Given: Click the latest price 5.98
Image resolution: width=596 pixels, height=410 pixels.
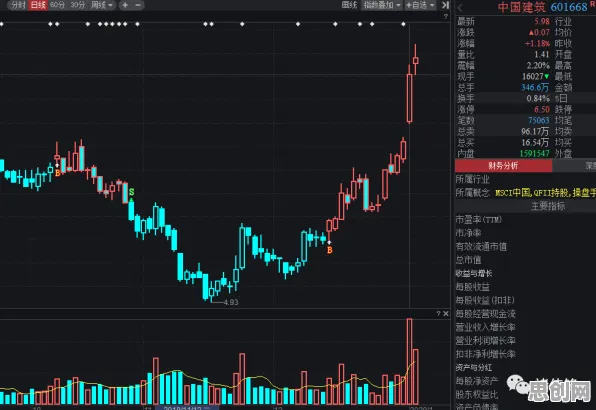Looking at the screenshot, I should (542, 22).
